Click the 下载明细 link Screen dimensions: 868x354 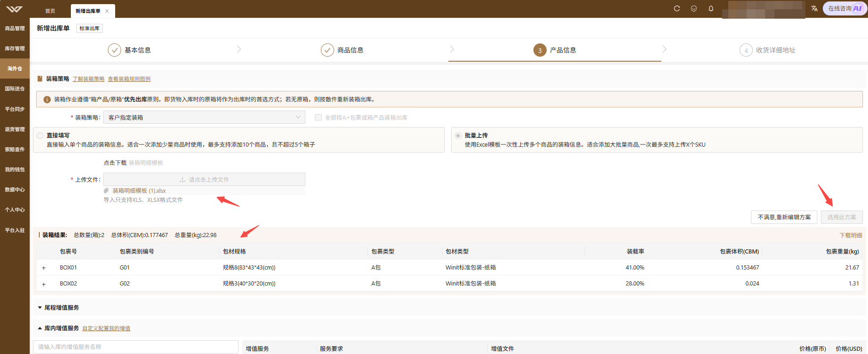click(851, 236)
